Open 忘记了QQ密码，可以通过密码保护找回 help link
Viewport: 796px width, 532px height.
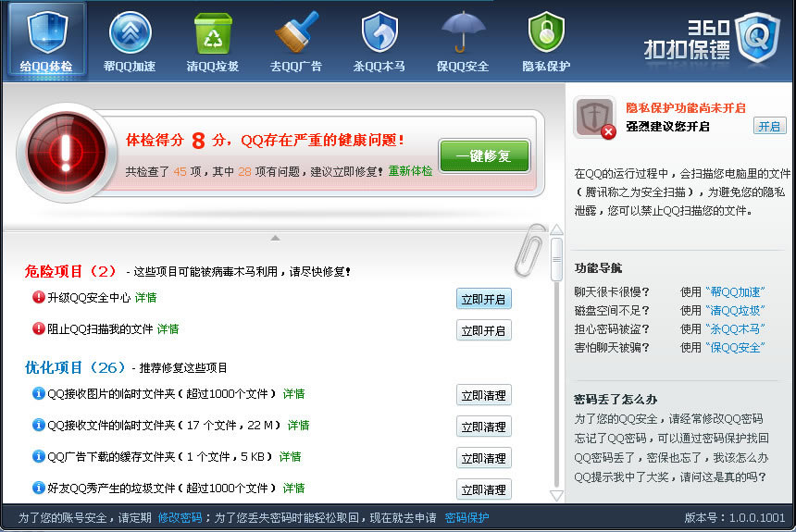(x=672, y=438)
